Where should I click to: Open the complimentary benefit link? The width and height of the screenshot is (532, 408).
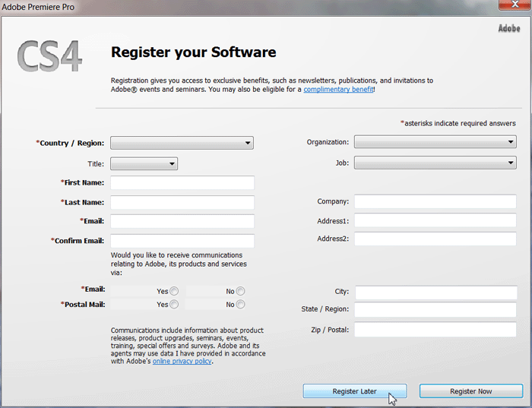[x=338, y=90]
